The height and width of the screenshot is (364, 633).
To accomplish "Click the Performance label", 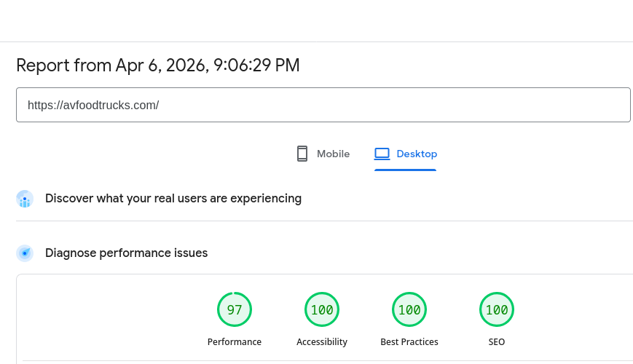I will coord(235,342).
